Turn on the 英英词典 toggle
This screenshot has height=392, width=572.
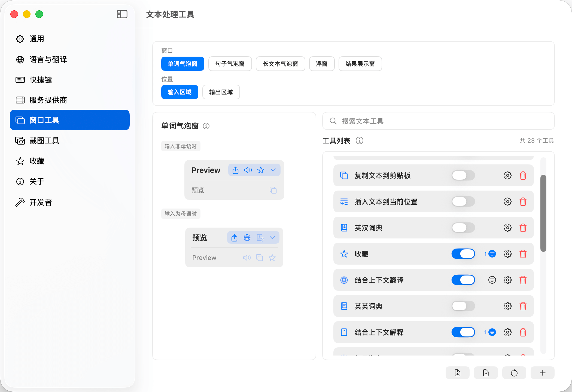(x=463, y=306)
